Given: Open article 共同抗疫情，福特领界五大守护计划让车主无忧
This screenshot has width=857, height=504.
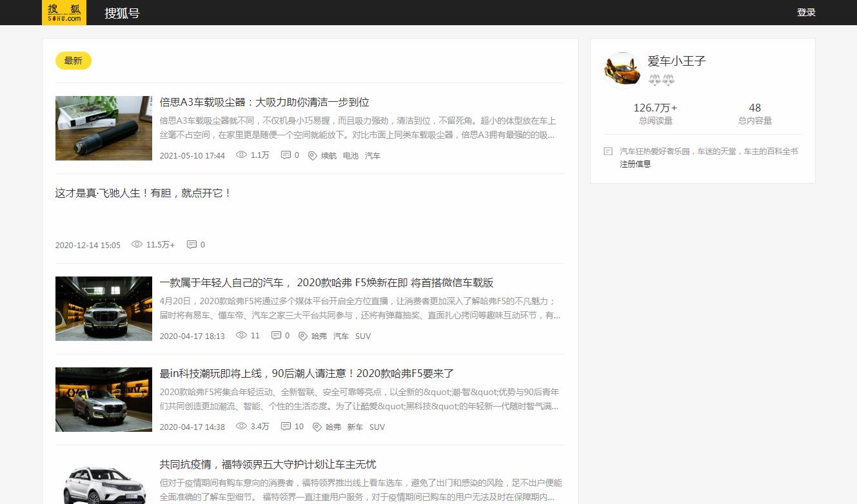Looking at the screenshot, I should [x=268, y=464].
